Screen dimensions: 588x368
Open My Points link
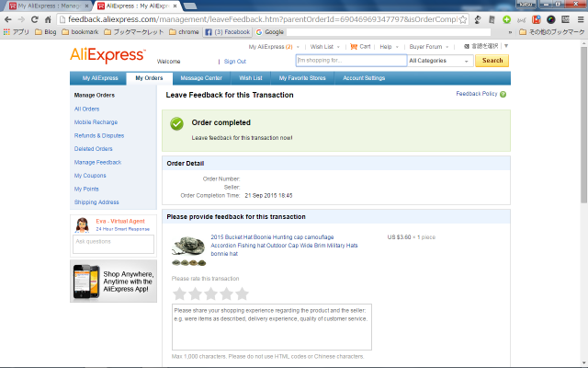coord(86,189)
